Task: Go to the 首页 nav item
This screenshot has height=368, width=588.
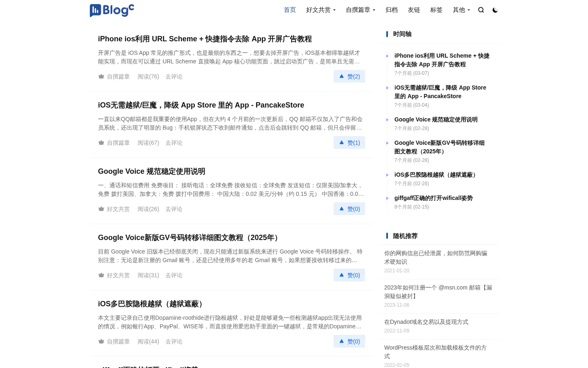Action: 290,10
